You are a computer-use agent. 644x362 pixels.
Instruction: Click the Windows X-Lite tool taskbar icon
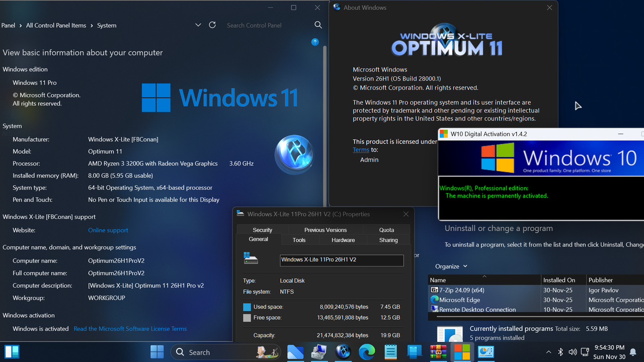pyautogui.click(x=343, y=352)
